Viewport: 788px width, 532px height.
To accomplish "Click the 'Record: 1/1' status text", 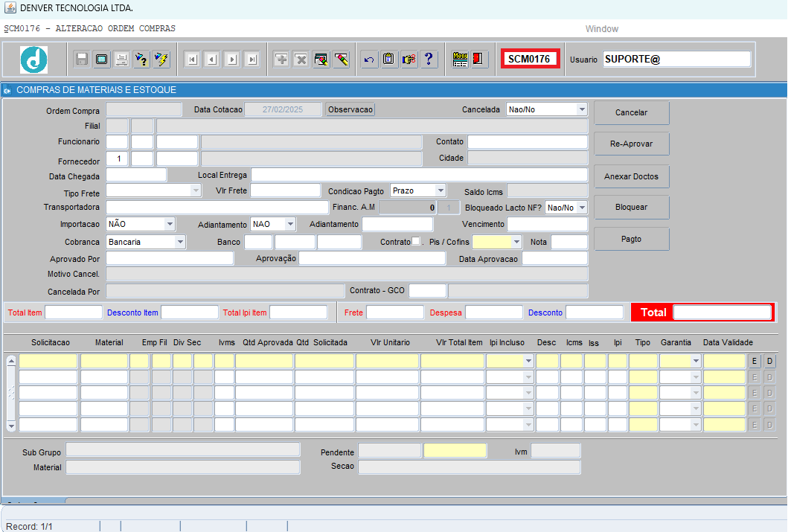I will coord(29,527).
